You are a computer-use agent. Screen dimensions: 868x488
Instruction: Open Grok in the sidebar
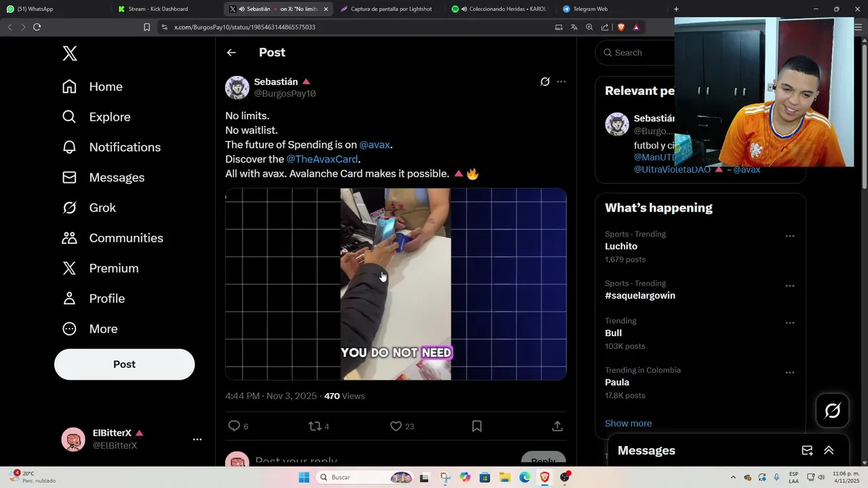coord(89,208)
